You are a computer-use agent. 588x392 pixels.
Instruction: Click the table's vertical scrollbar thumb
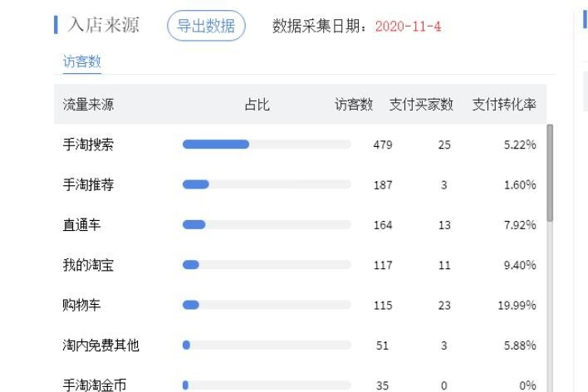pos(550,173)
